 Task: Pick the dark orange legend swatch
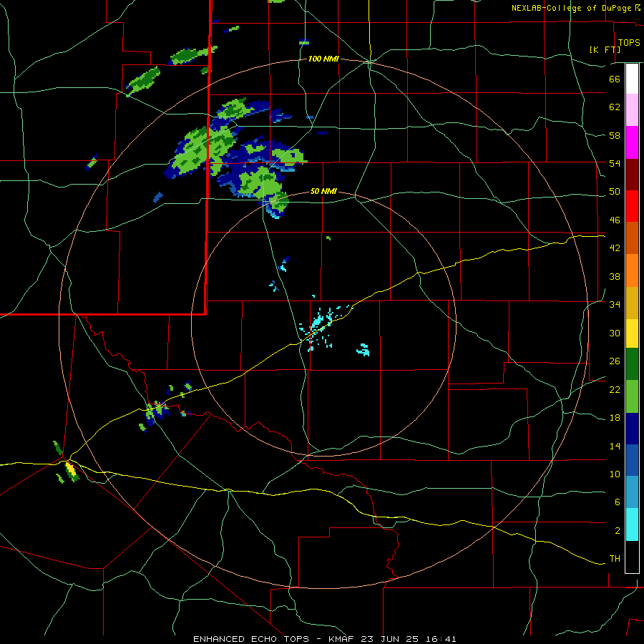632,238
